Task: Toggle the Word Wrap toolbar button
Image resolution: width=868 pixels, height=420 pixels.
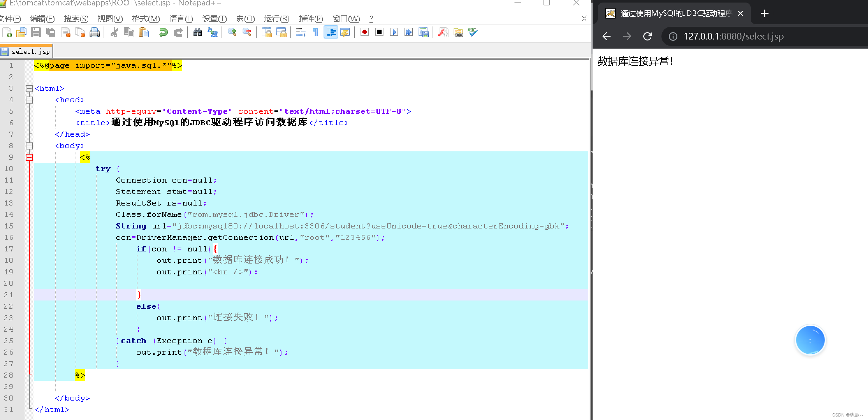Action: click(x=301, y=33)
